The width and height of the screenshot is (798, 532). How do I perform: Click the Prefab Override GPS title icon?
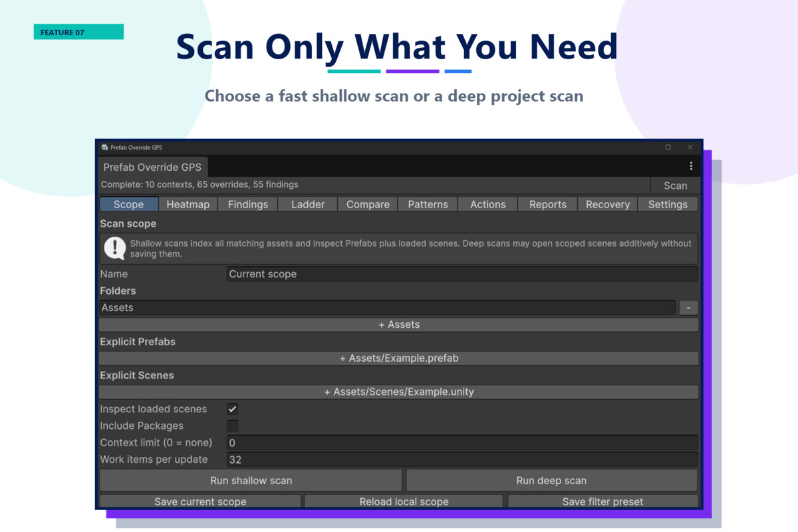click(x=104, y=147)
